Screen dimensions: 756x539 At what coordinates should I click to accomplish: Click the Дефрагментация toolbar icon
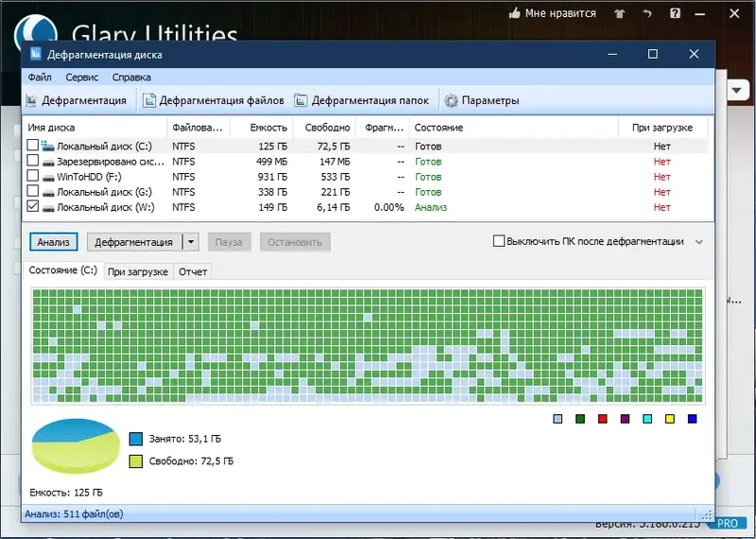click(32, 100)
